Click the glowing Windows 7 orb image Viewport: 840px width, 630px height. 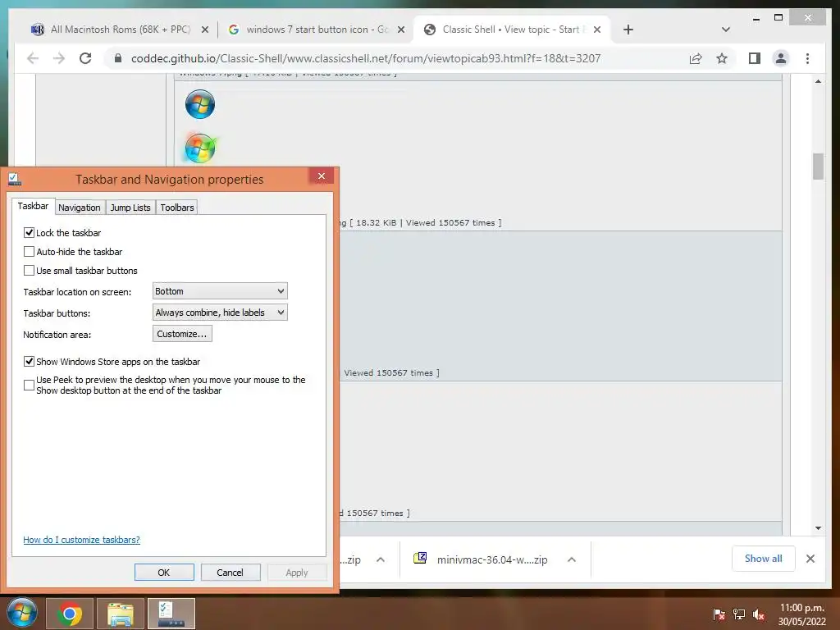pos(200,148)
